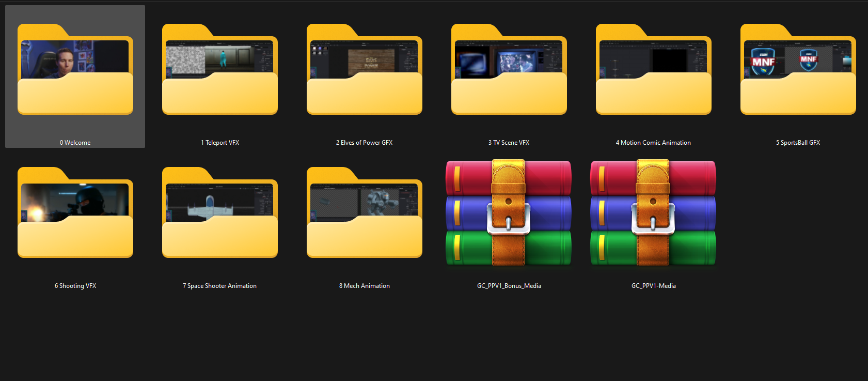The image size is (868, 381).
Task: Click the "5 SportsBall GFX" text label
Action: tap(798, 143)
